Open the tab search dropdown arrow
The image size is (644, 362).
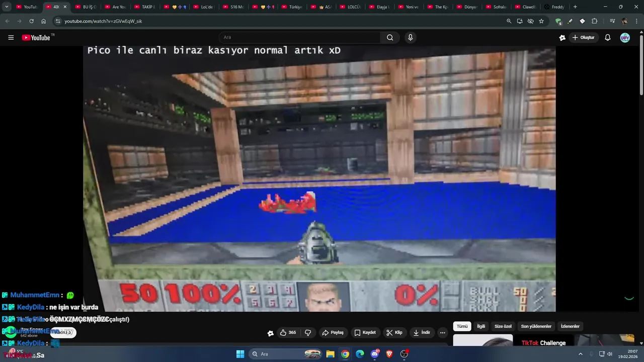pos(7,7)
